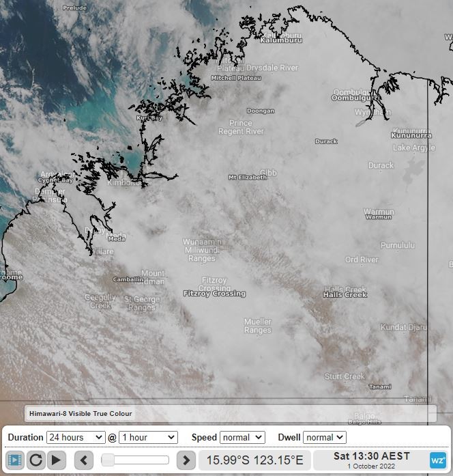Expand the Dwell dropdown
Image resolution: width=453 pixels, height=476 pixels.
click(325, 437)
